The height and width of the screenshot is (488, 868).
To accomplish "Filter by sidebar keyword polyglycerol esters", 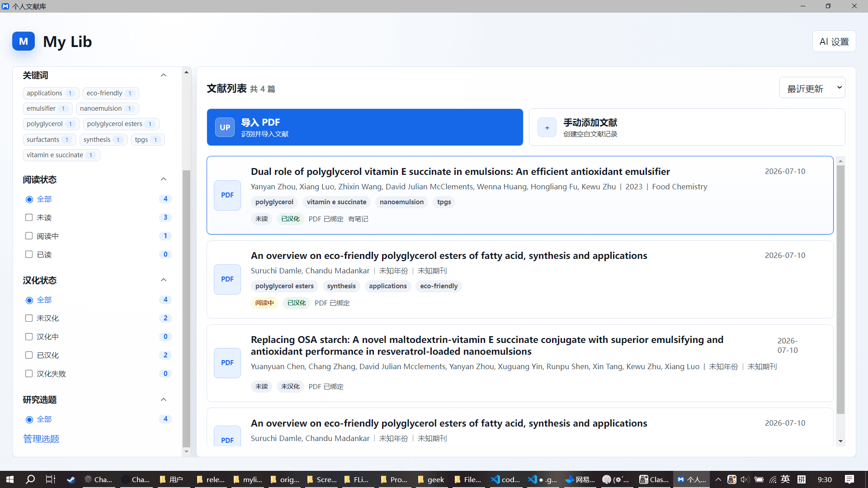I will click(x=121, y=124).
